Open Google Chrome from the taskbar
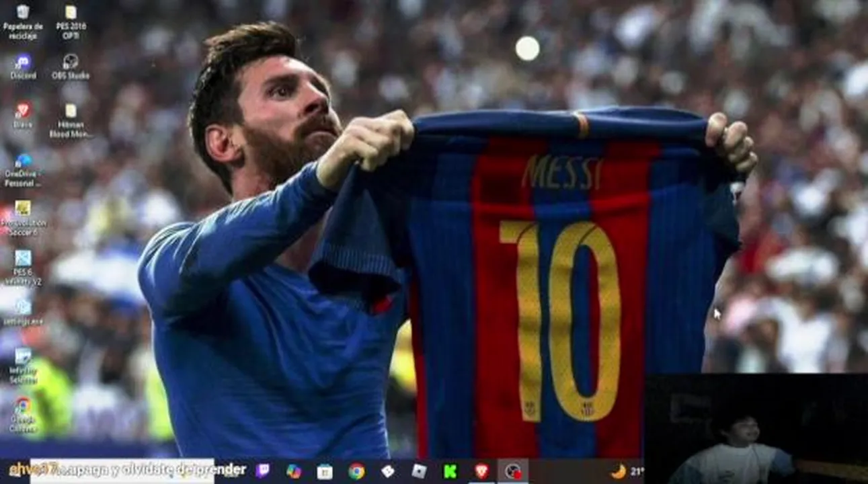This screenshot has height=484, width=868. [x=356, y=471]
